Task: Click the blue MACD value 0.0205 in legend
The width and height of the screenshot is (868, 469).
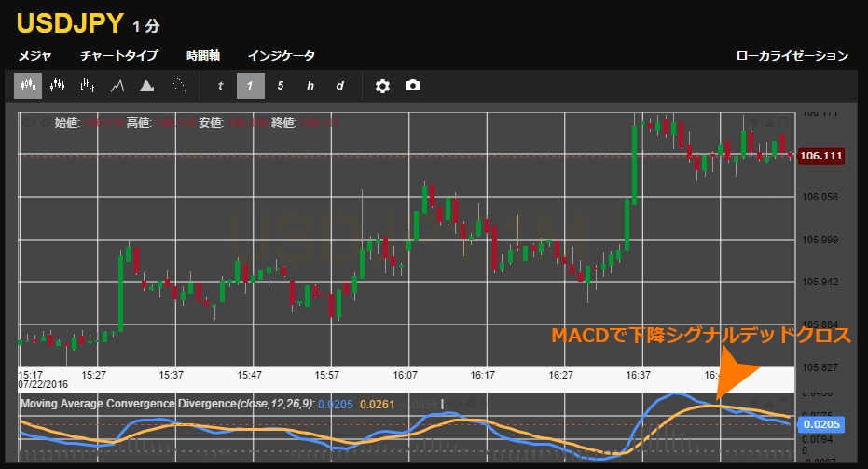Action: (336, 405)
